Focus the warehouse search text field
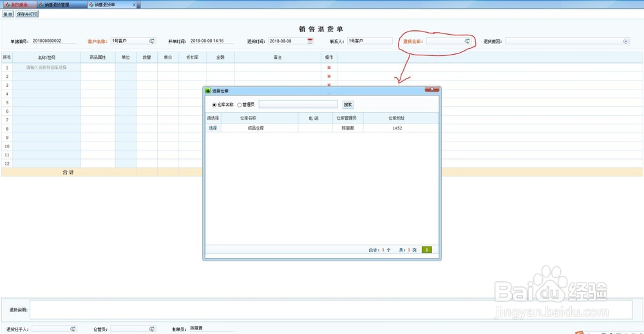The width and height of the screenshot is (644, 334). pyautogui.click(x=298, y=105)
